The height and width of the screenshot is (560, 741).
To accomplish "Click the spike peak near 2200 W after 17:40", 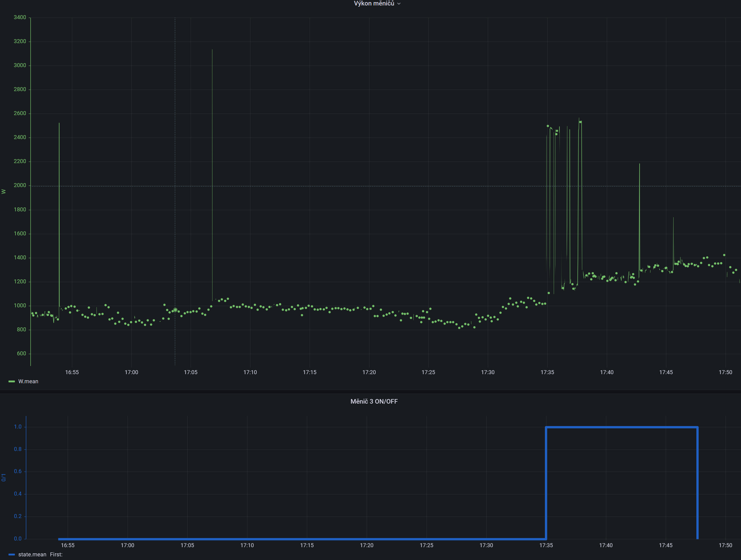I will (x=639, y=165).
